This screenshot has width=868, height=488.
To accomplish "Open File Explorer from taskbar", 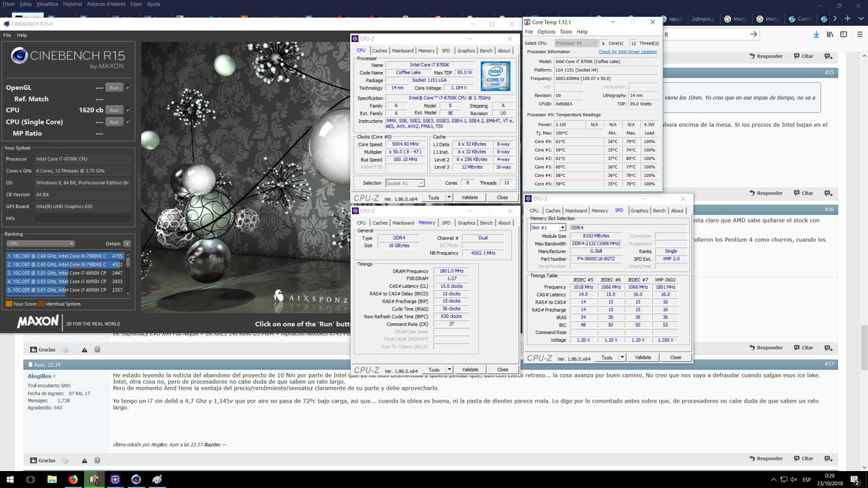I will pos(52,479).
